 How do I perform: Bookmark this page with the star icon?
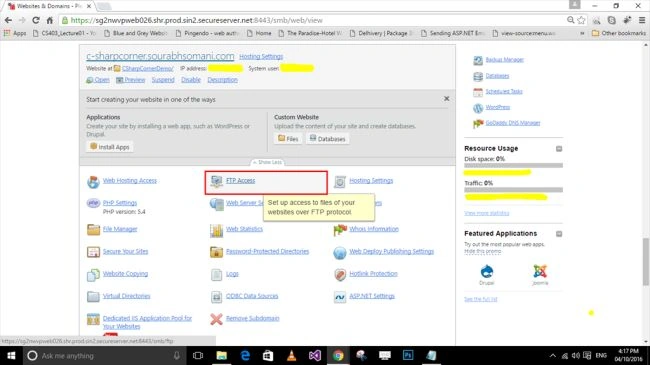tap(581, 20)
